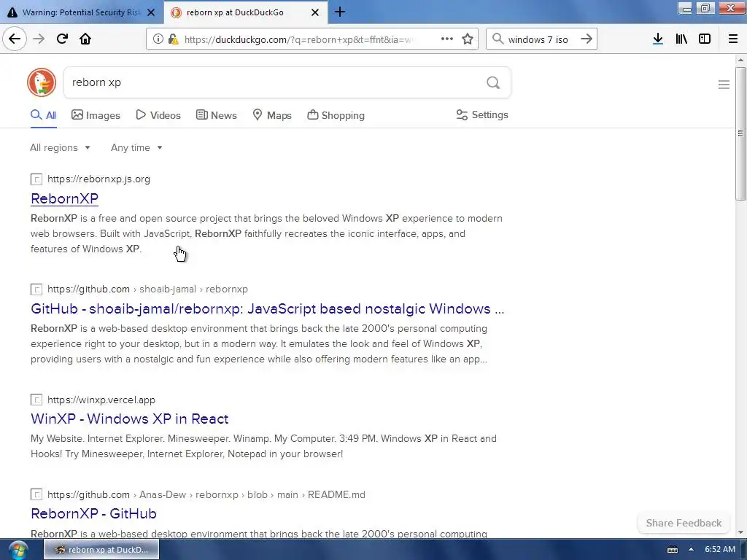
Task: Click favicon next to rebornxp.js.org
Action: (36, 179)
